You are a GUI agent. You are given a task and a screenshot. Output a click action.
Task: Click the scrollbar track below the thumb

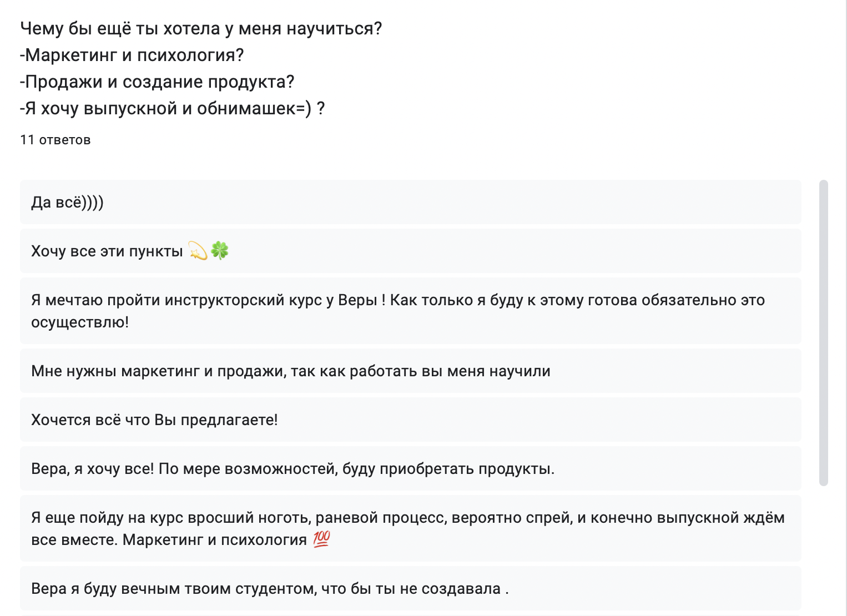[x=823, y=549]
